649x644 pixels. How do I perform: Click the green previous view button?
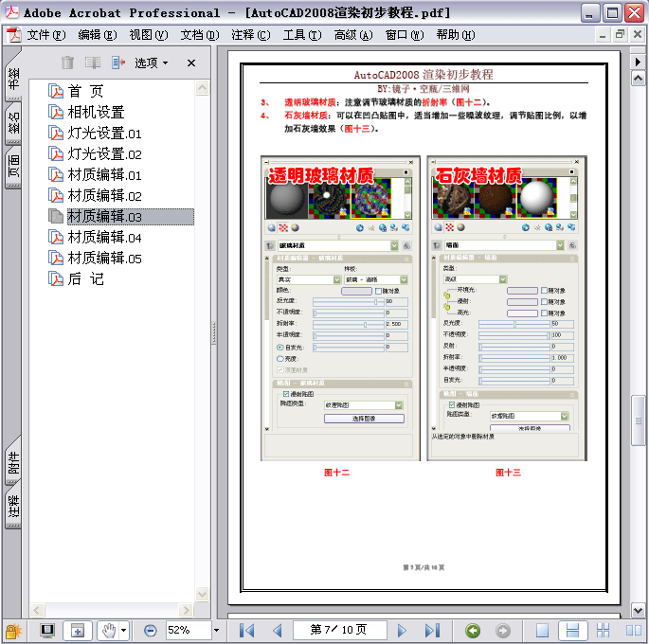473,631
